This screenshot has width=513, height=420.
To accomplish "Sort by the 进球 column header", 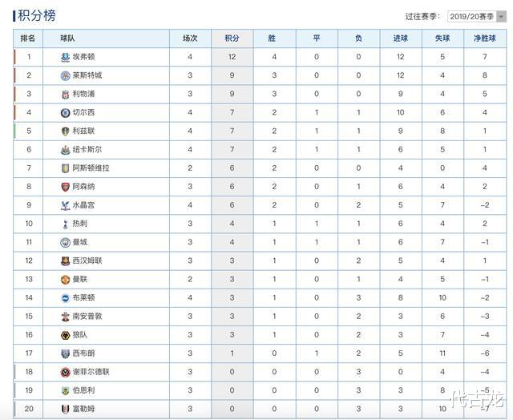I will click(x=401, y=38).
